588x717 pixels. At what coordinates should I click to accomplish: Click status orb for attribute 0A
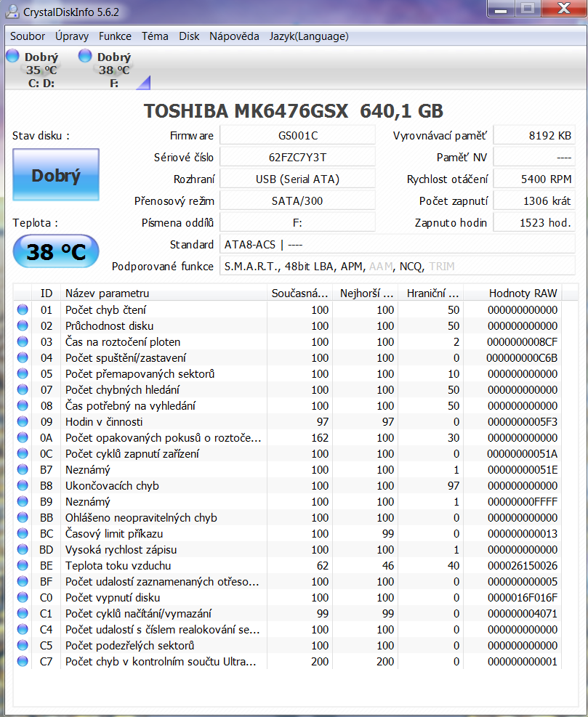[23, 437]
